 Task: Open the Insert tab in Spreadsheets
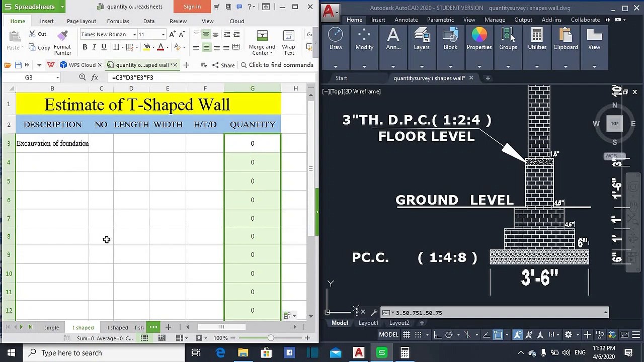(47, 21)
